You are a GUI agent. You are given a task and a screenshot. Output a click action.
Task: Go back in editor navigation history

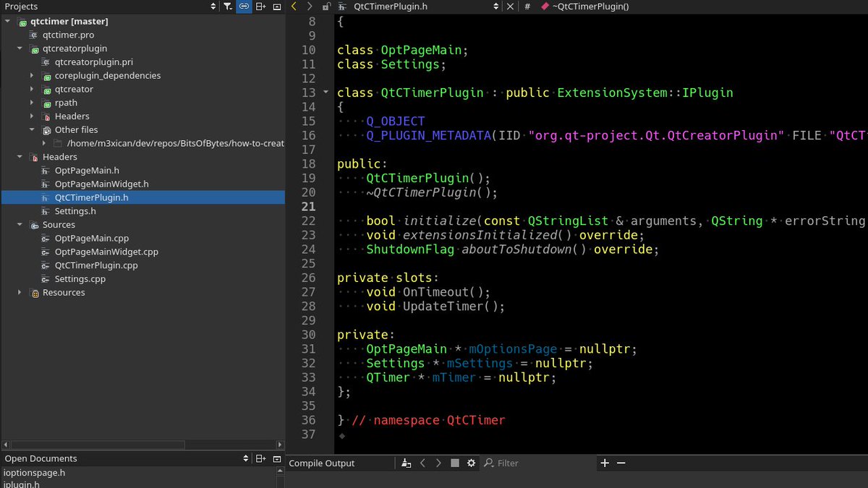point(294,7)
